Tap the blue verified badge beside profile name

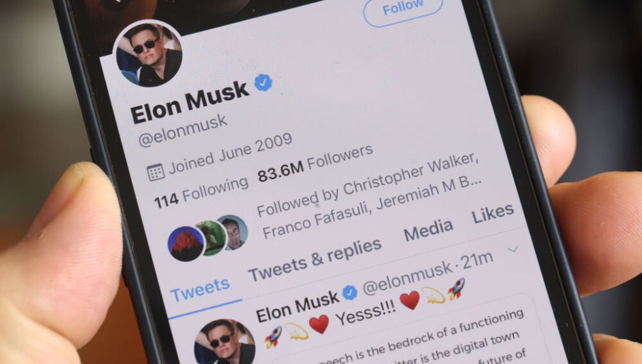tap(263, 82)
